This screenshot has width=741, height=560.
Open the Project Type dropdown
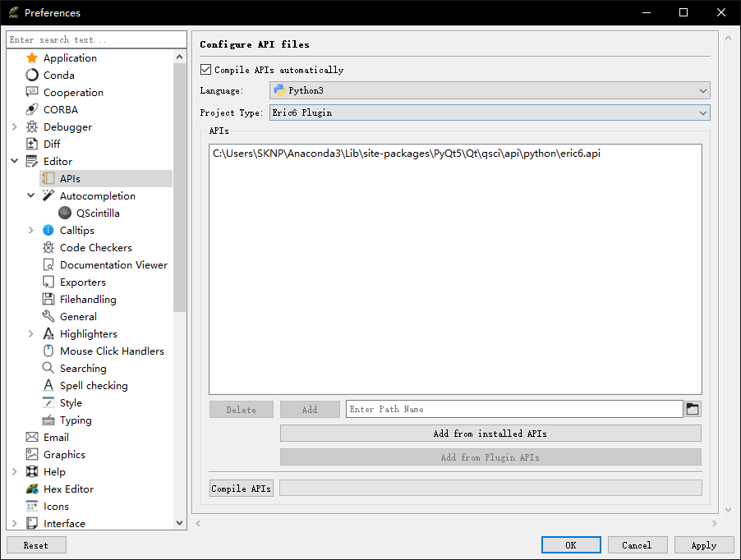click(490, 112)
